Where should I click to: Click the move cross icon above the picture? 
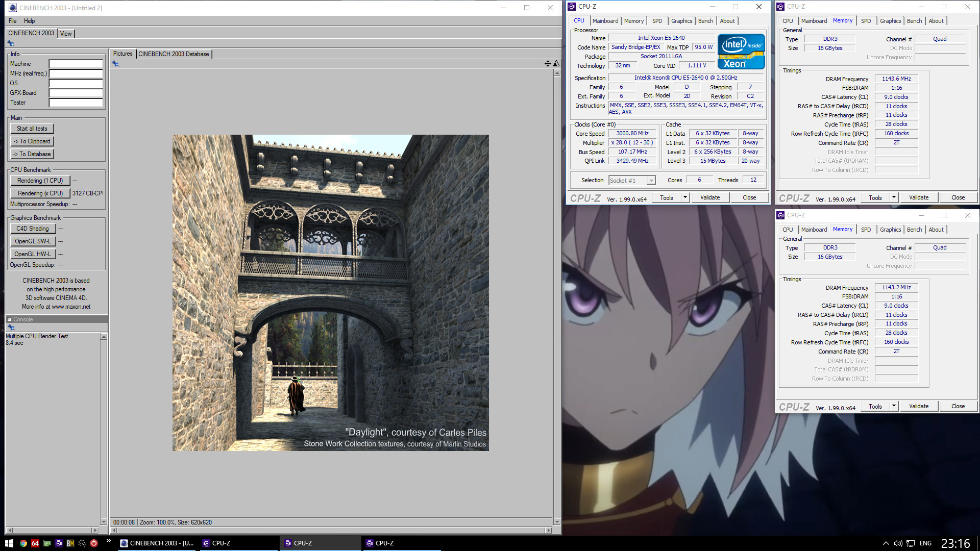[548, 64]
